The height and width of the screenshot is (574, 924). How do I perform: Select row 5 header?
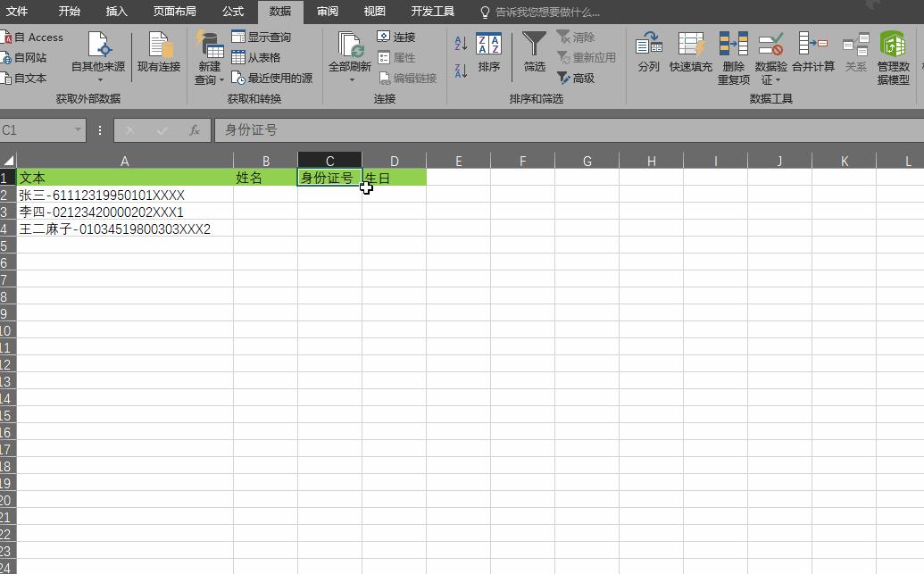click(8, 245)
